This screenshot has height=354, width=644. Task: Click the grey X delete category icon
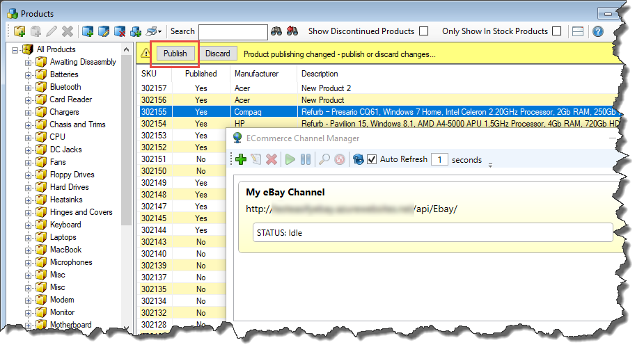(68, 31)
